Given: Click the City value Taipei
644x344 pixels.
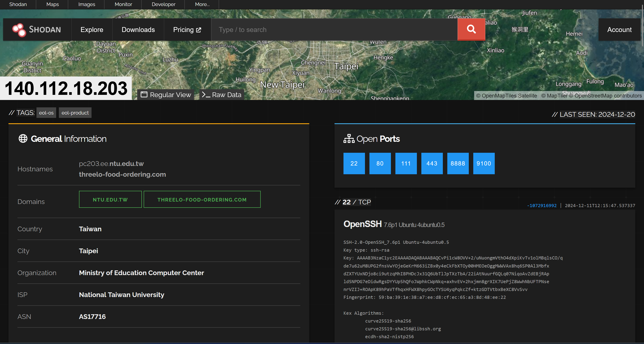Looking at the screenshot, I should click(x=89, y=251).
